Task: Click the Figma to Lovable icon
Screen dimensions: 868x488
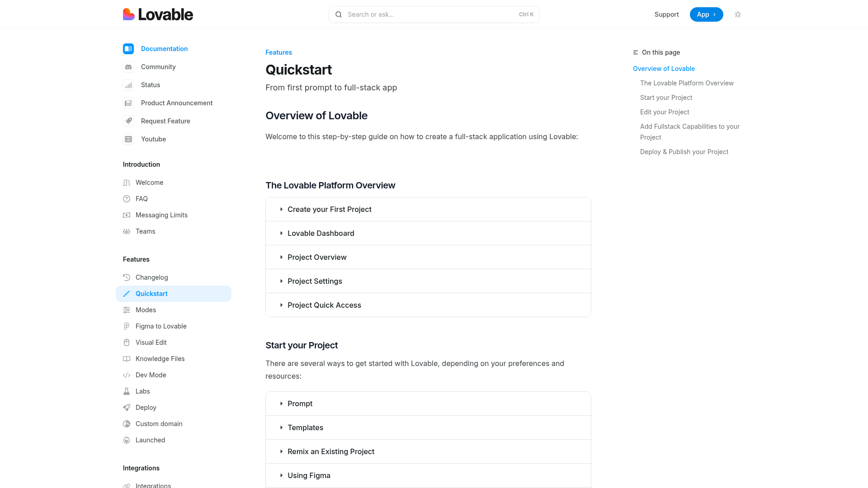Action: tap(127, 326)
